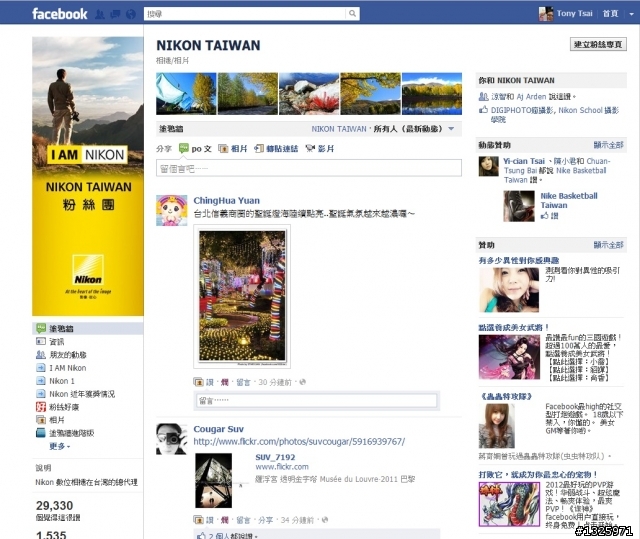Open Cougar Suv profile name
The height and width of the screenshot is (539, 640).
coord(218,429)
